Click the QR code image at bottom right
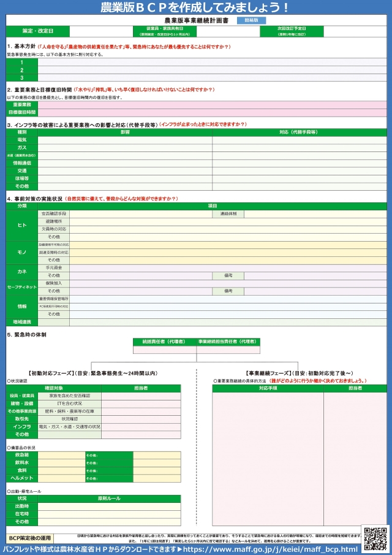Screen dimensions: 392x555 coord(375,538)
